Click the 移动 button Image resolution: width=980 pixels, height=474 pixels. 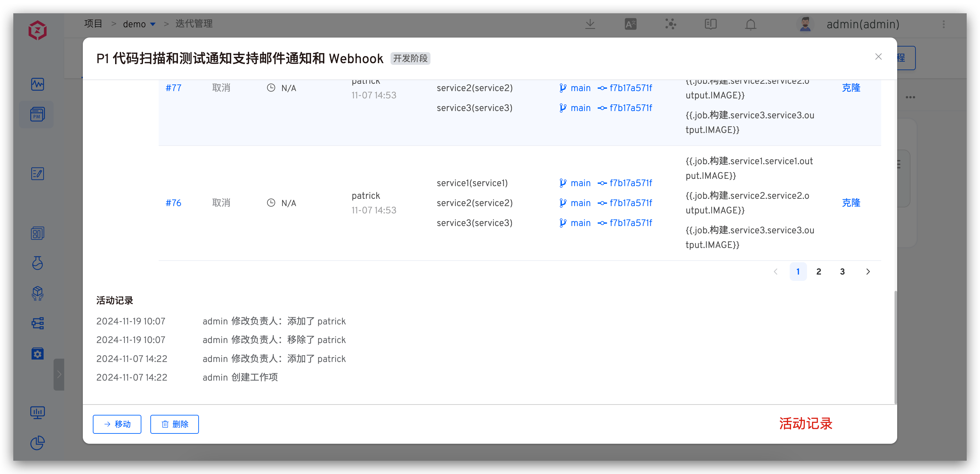click(117, 424)
